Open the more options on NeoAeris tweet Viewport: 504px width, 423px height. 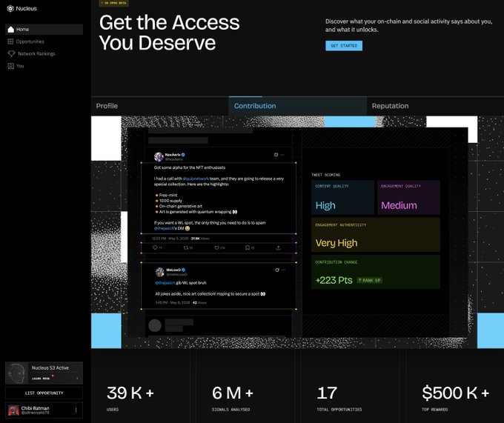(282, 155)
